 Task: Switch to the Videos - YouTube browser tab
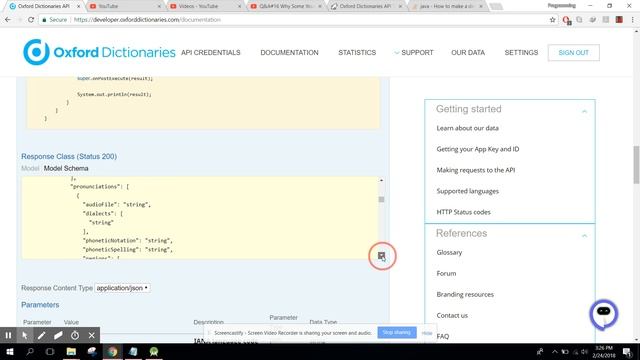204,6
